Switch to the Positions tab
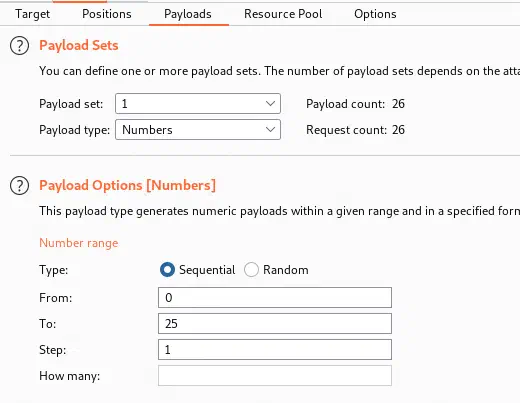 pyautogui.click(x=107, y=14)
